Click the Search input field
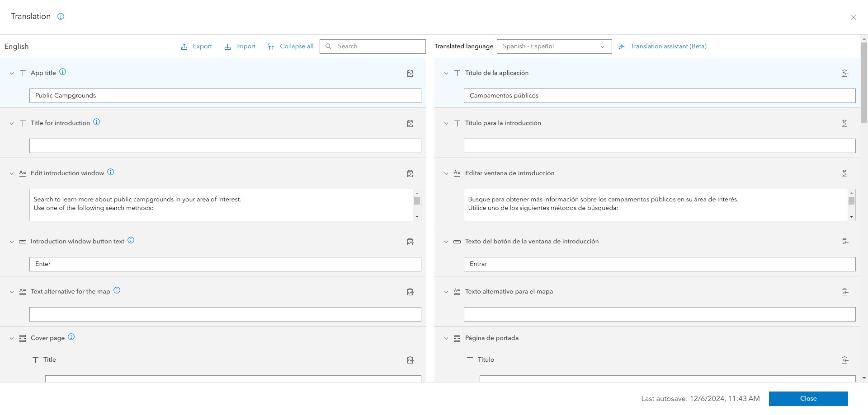868x415 pixels. (x=373, y=46)
